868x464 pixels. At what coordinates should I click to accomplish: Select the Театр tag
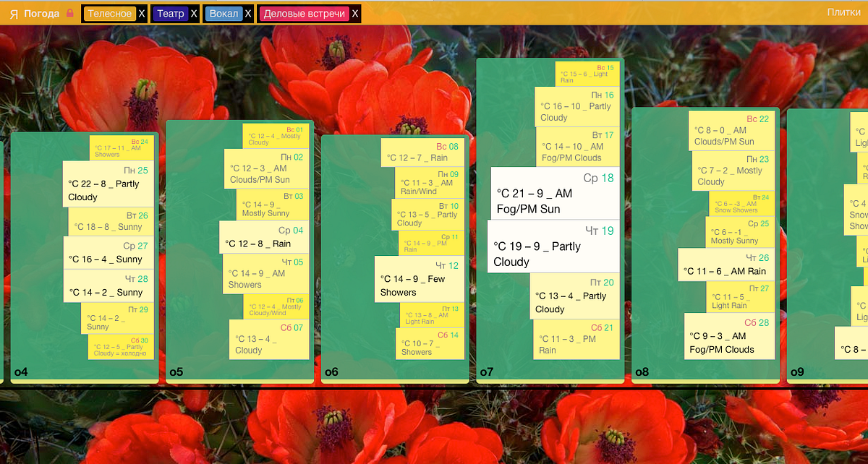tap(171, 13)
